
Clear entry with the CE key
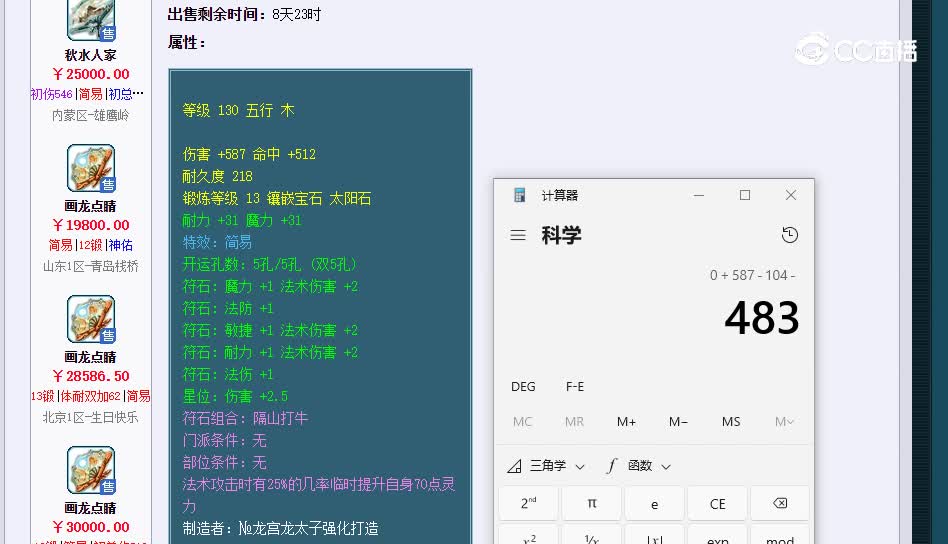(x=717, y=503)
